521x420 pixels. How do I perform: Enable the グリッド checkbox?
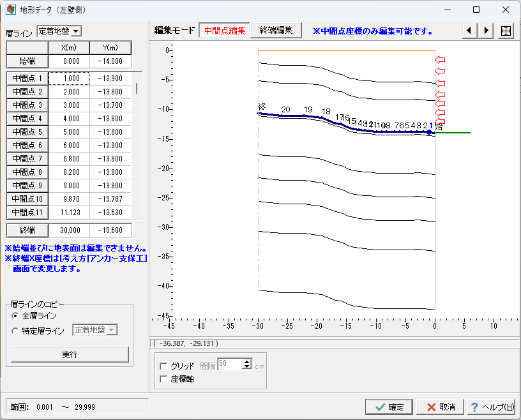point(163,366)
